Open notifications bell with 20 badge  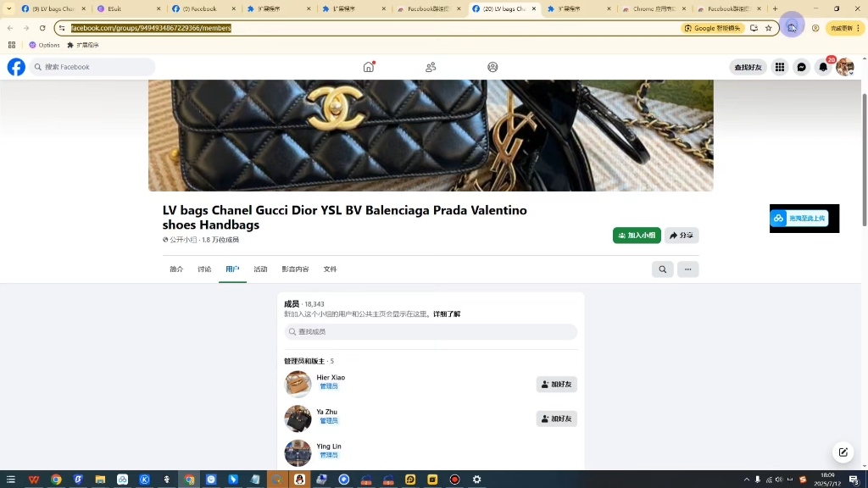(x=823, y=67)
